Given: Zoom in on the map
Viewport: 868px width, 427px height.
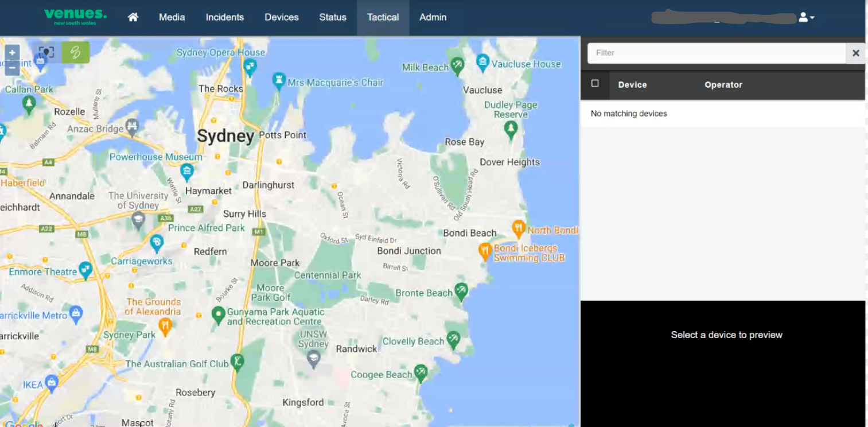Looking at the screenshot, I should [12, 52].
